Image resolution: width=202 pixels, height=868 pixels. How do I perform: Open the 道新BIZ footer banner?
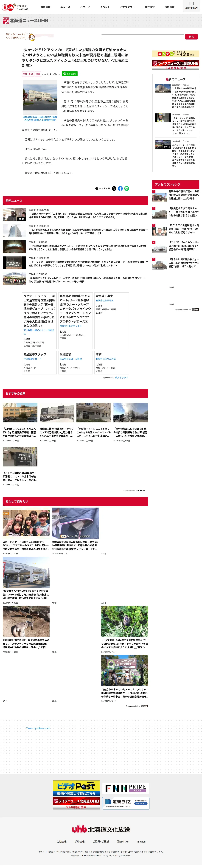pyautogui.click(x=126, y=803)
